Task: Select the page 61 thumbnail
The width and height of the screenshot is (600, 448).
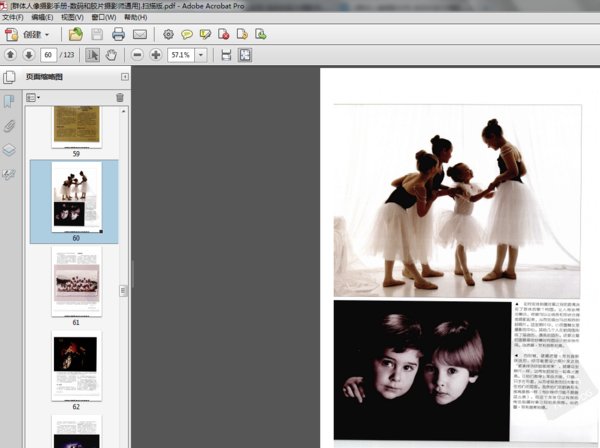Action: [76, 283]
